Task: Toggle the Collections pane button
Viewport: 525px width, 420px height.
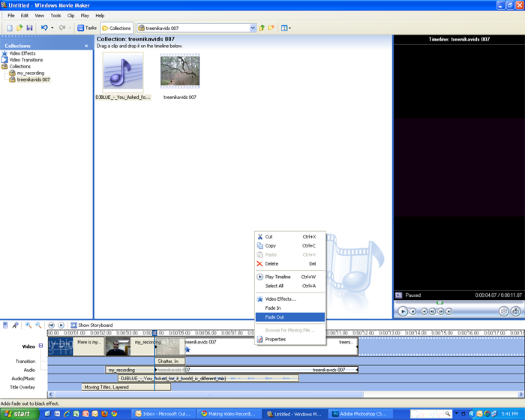Action: point(116,28)
